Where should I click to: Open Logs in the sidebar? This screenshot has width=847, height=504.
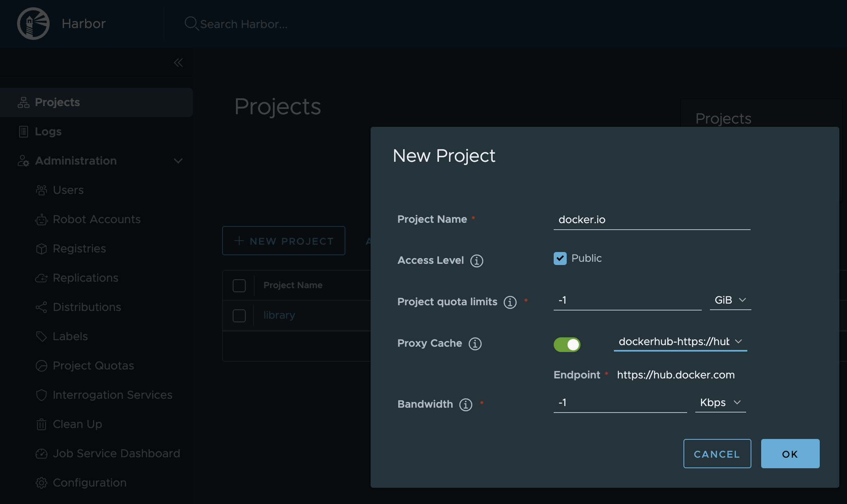point(48,131)
